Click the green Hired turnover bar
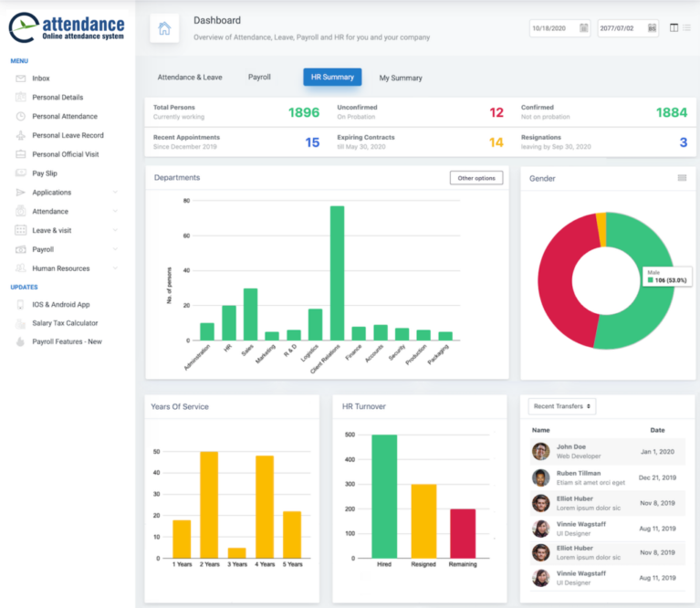Image resolution: width=700 pixels, height=608 pixels. point(384,497)
